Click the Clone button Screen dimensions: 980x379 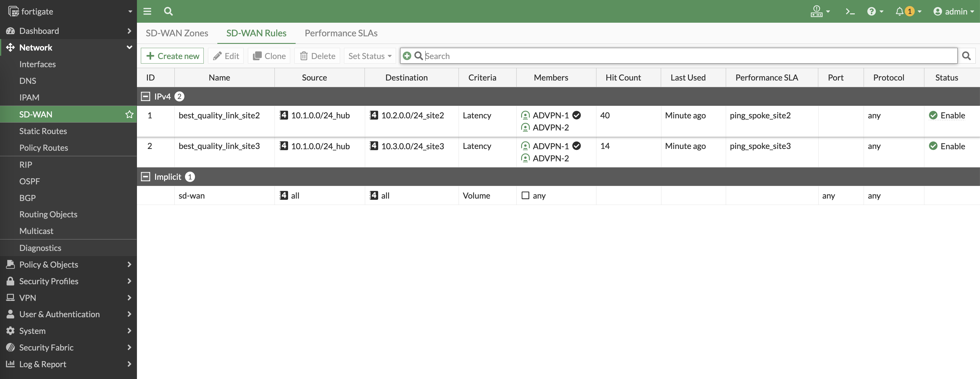pos(269,56)
